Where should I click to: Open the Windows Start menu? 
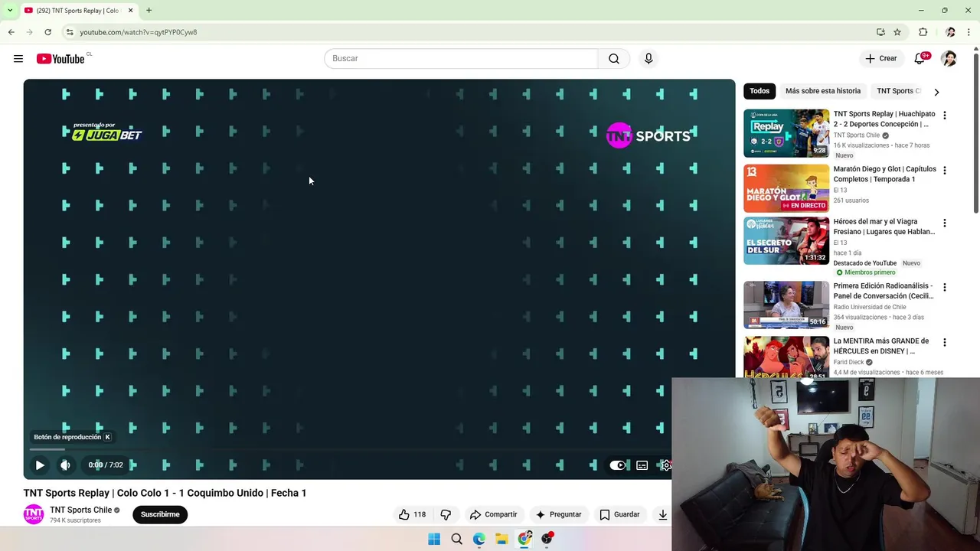434,539
